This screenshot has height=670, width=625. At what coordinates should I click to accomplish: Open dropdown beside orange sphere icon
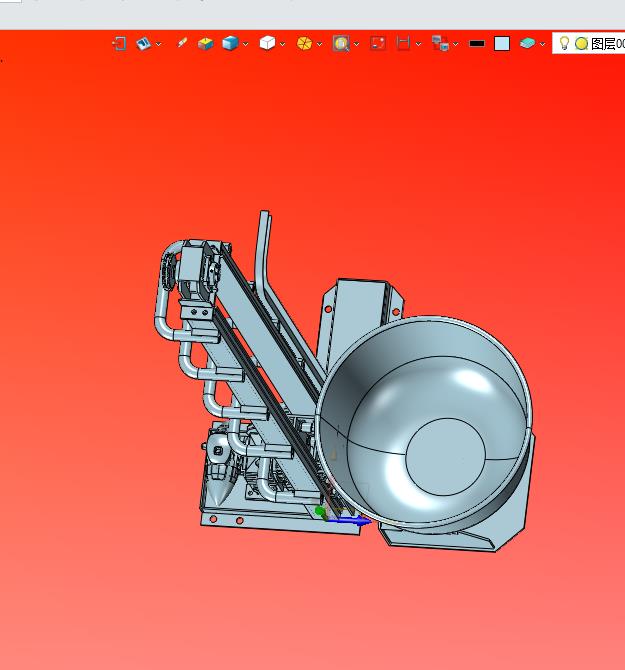pos(319,44)
